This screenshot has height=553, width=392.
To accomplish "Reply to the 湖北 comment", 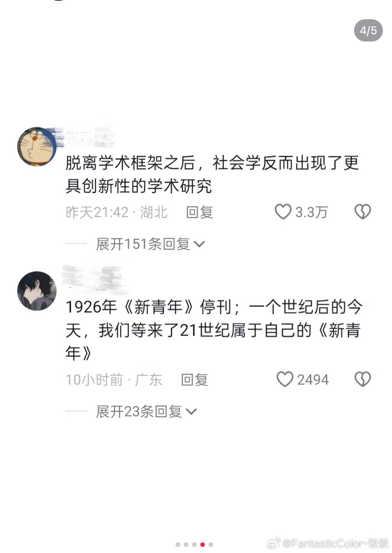I will point(200,212).
